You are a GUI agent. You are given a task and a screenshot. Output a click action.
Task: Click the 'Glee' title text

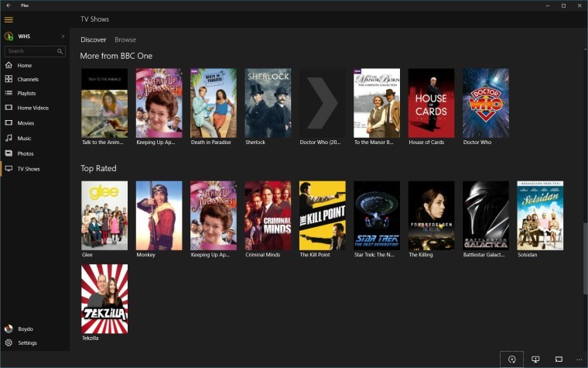(x=87, y=255)
